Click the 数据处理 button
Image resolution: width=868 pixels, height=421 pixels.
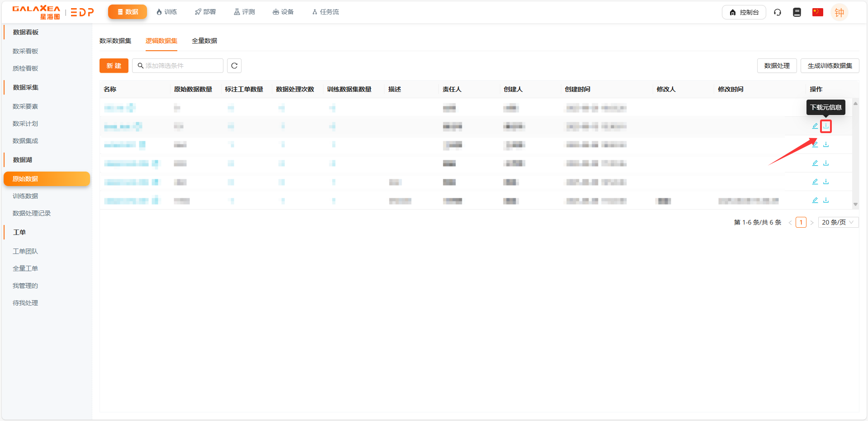pyautogui.click(x=776, y=66)
